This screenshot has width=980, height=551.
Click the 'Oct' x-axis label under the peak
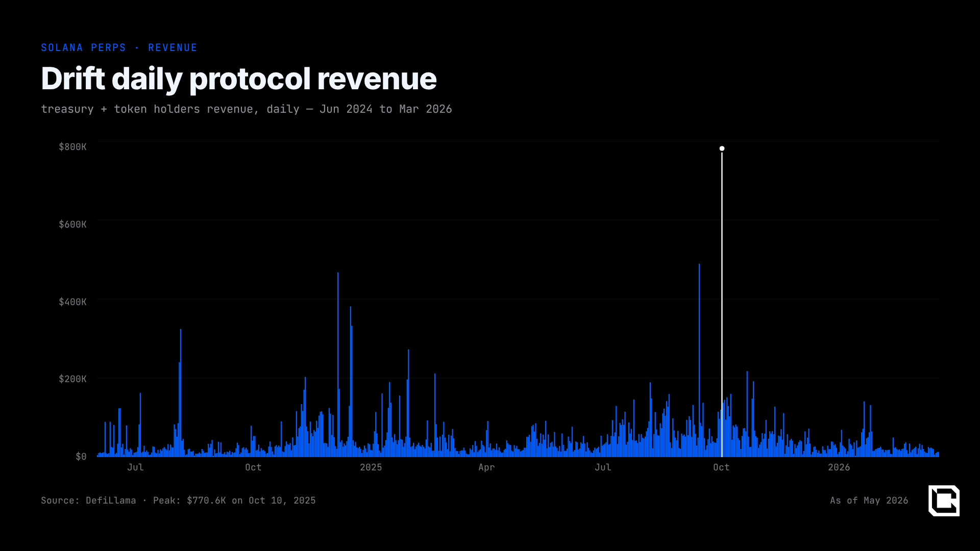(721, 467)
